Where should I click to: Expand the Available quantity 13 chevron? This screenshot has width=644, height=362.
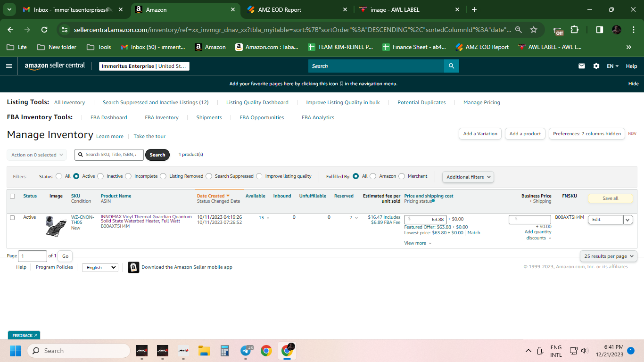(268, 218)
